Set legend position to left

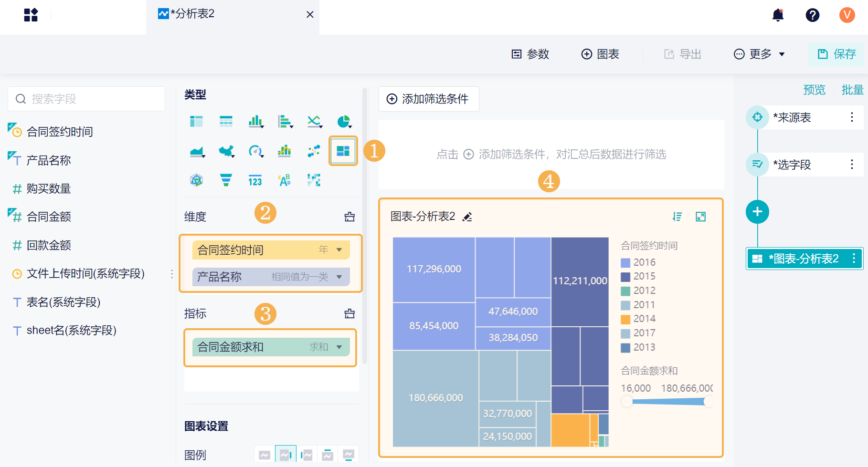pyautogui.click(x=307, y=455)
